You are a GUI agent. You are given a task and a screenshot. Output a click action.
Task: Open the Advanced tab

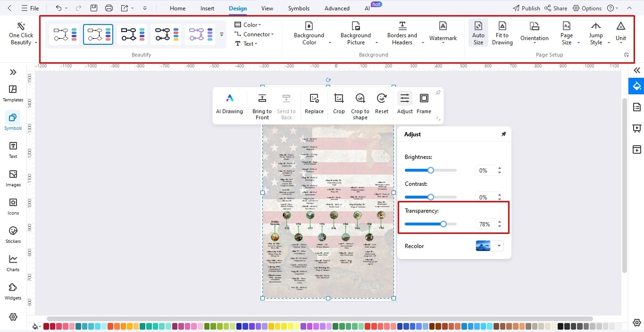(x=337, y=8)
